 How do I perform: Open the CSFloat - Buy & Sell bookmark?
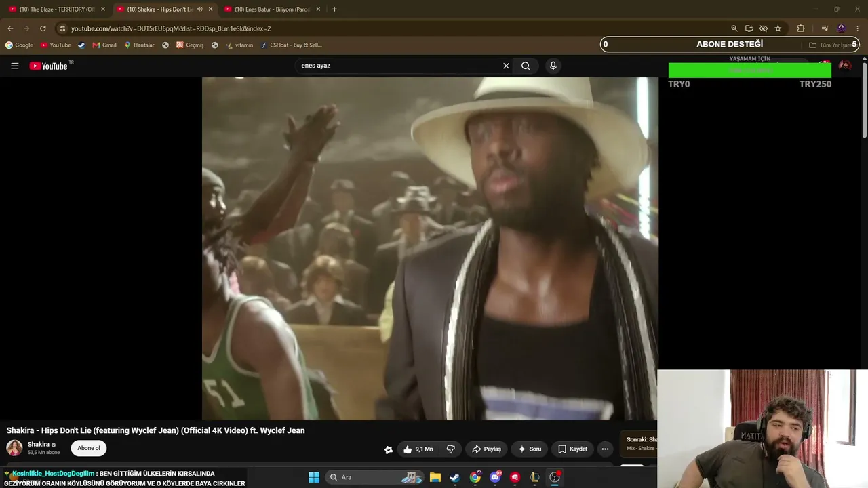pos(292,45)
